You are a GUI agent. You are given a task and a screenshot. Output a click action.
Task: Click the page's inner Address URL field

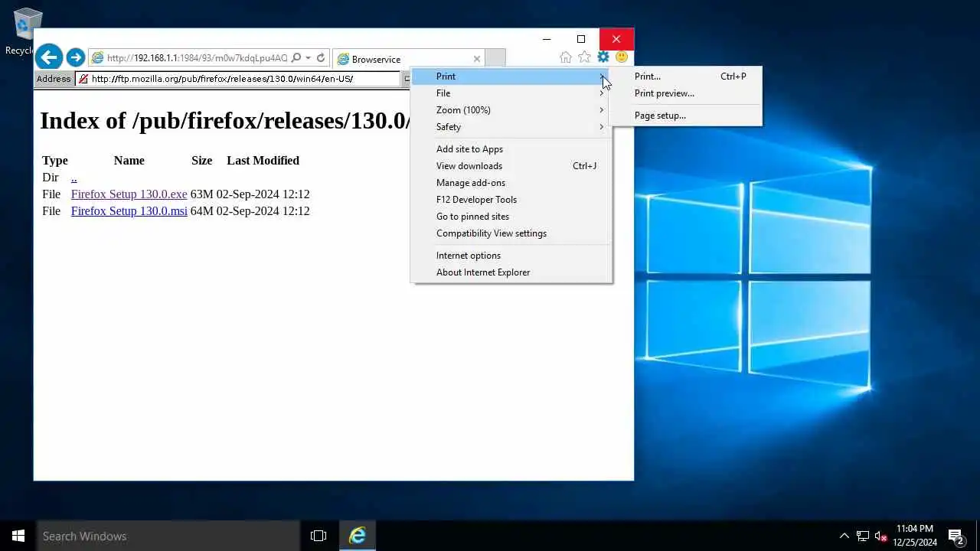click(x=237, y=79)
